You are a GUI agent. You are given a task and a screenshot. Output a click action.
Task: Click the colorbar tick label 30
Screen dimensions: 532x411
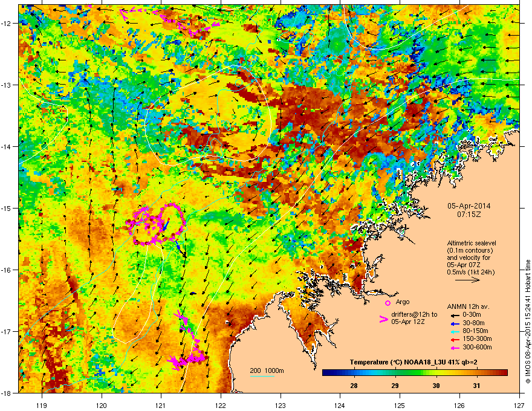click(x=436, y=386)
